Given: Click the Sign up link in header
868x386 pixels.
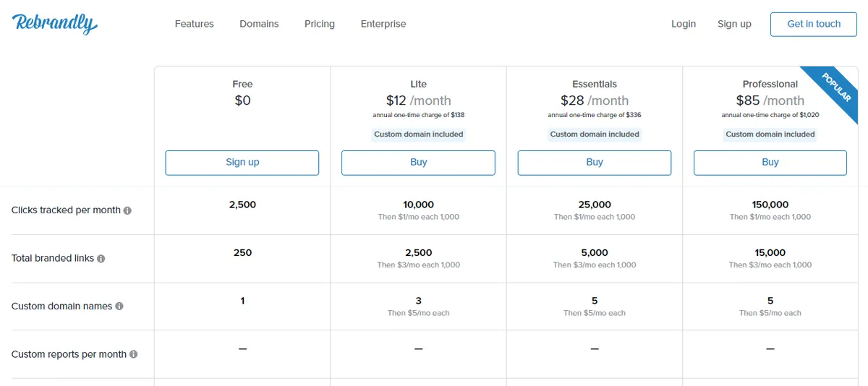Looking at the screenshot, I should (x=733, y=24).
